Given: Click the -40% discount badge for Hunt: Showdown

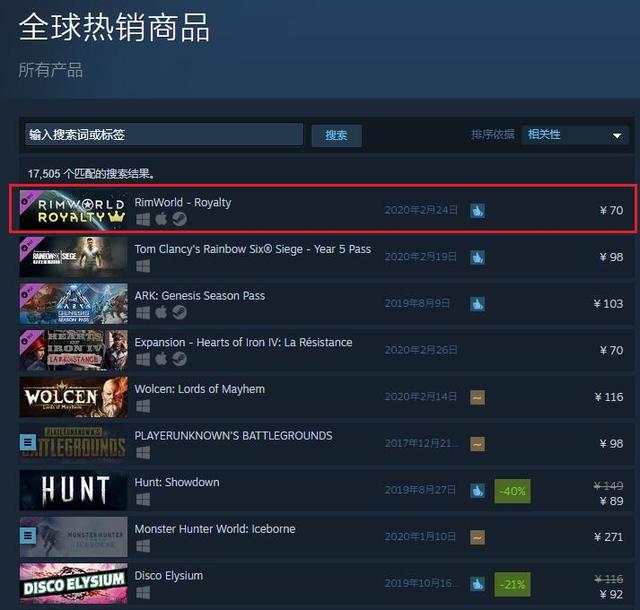Looking at the screenshot, I should (512, 491).
